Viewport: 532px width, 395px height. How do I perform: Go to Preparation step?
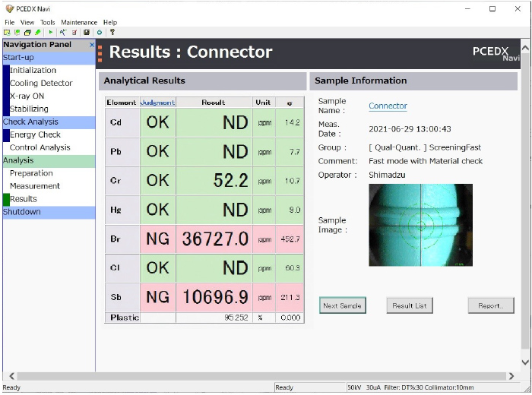[31, 173]
